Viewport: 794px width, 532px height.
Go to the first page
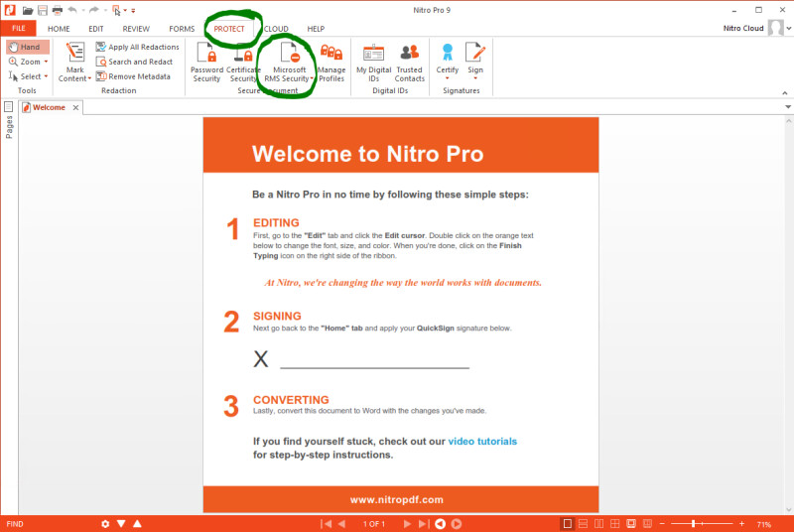coord(327,524)
